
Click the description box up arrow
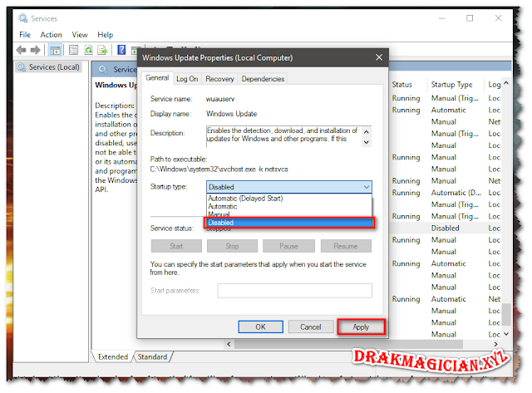[x=367, y=131]
